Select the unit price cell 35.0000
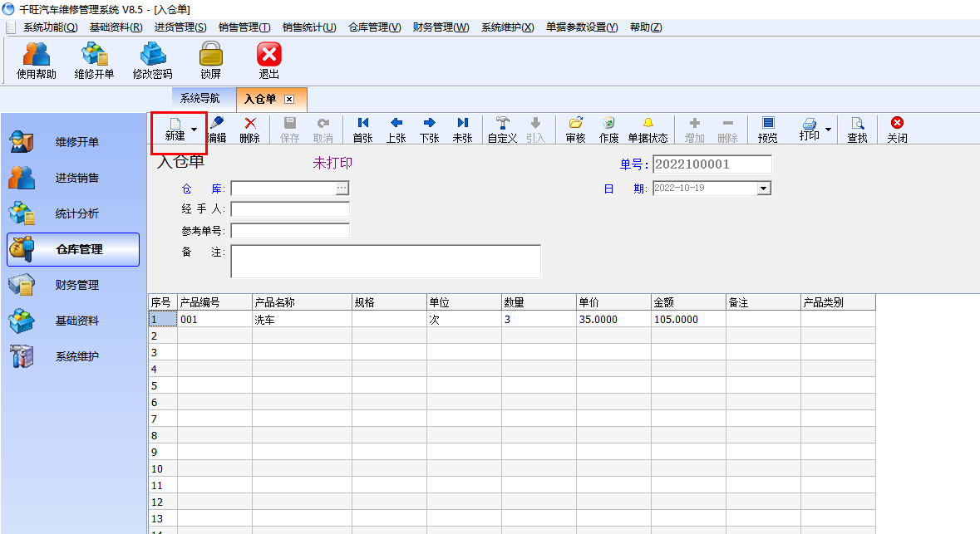The height and width of the screenshot is (534, 980). tap(613, 319)
